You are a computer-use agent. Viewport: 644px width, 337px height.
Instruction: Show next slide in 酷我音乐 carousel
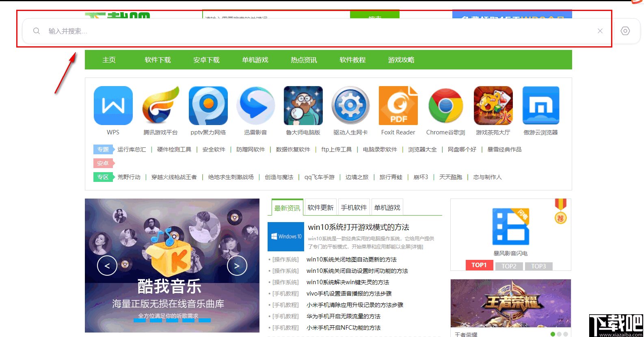coord(237,266)
